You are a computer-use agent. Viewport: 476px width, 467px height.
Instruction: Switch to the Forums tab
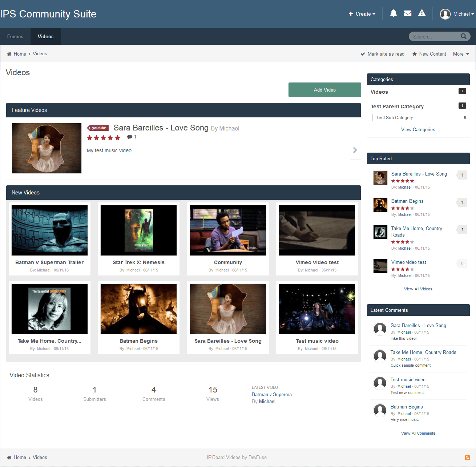15,37
